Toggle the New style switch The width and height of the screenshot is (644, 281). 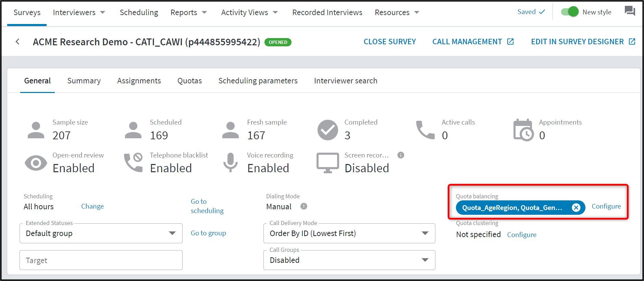(570, 12)
